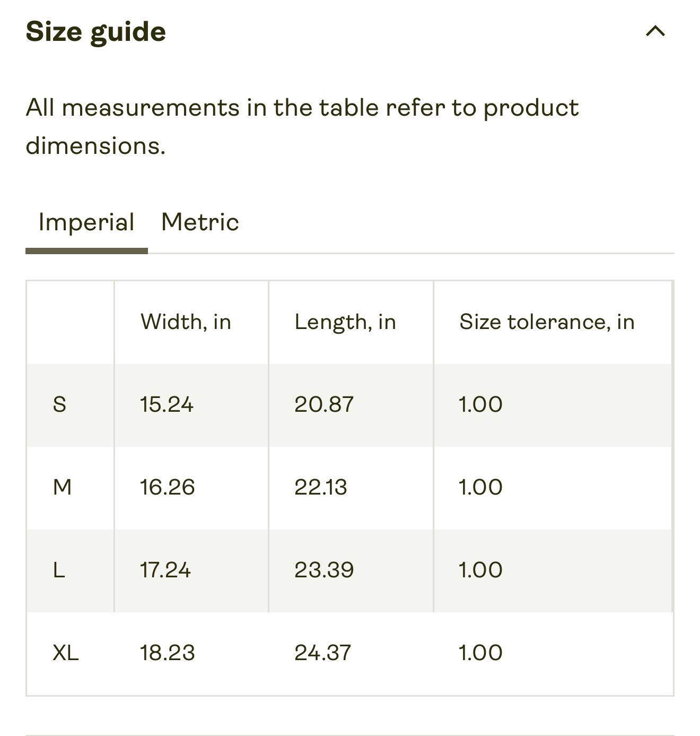Viewport: 700px width, 736px height.
Task: Click the 15.24 width cell
Action: tap(191, 405)
